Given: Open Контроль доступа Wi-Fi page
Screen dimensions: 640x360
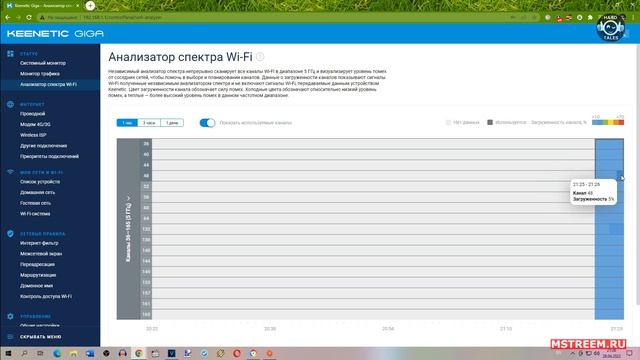Looking at the screenshot, I should click(46, 296).
